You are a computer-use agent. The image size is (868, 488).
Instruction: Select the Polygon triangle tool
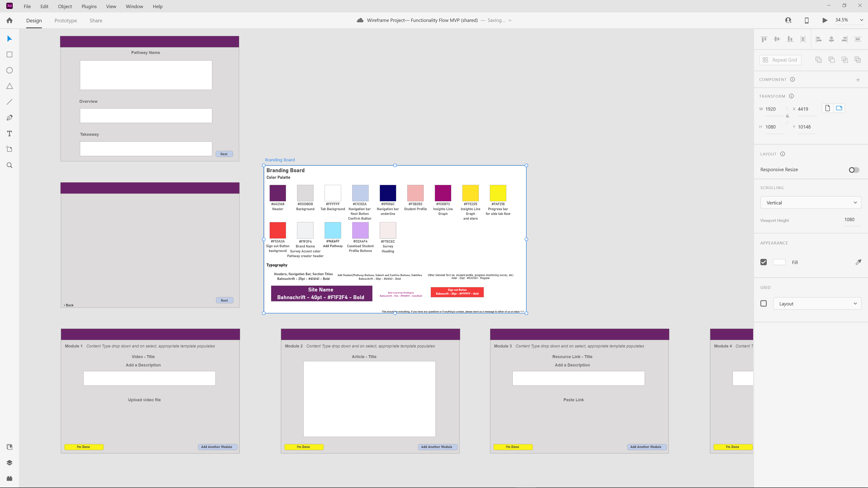click(9, 86)
